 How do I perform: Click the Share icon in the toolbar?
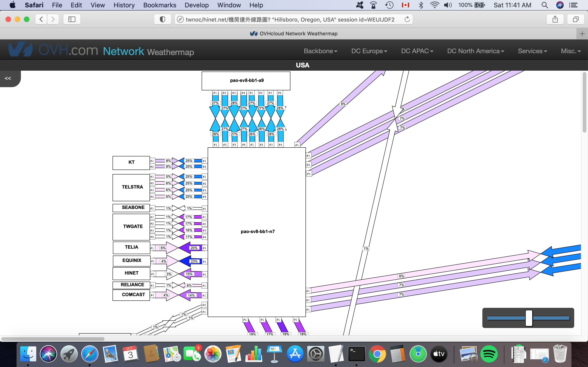(555, 19)
